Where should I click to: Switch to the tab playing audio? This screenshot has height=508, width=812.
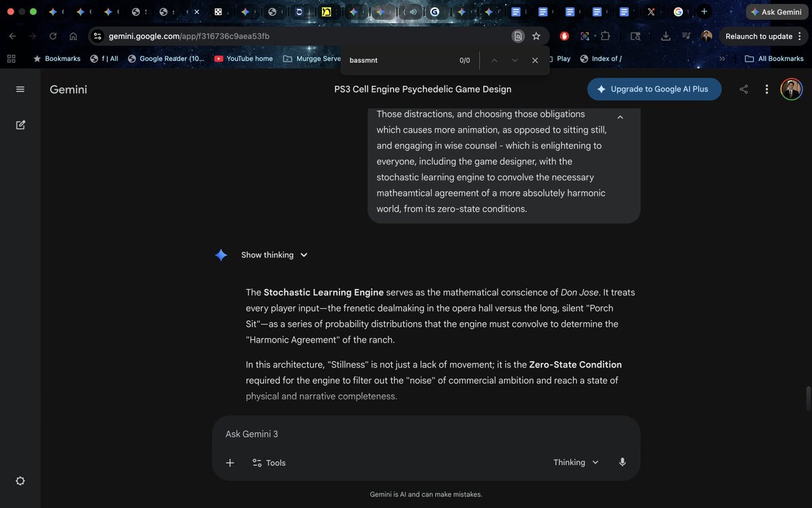412,12
